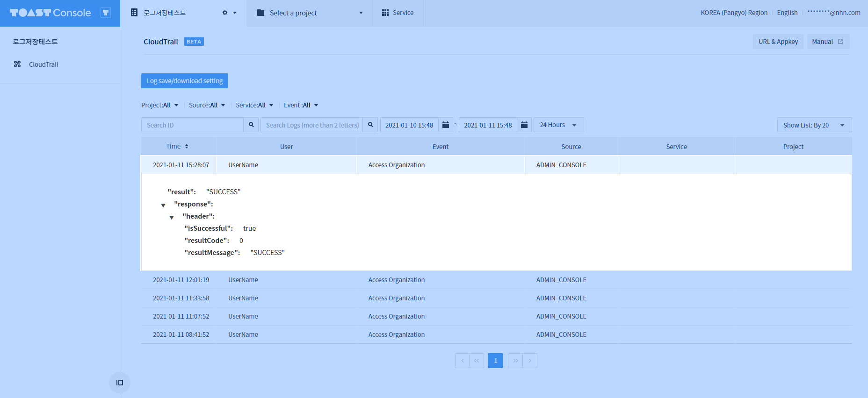This screenshot has height=398, width=868.
Task: Open the @nhn.com account menu
Action: pyautogui.click(x=833, y=13)
